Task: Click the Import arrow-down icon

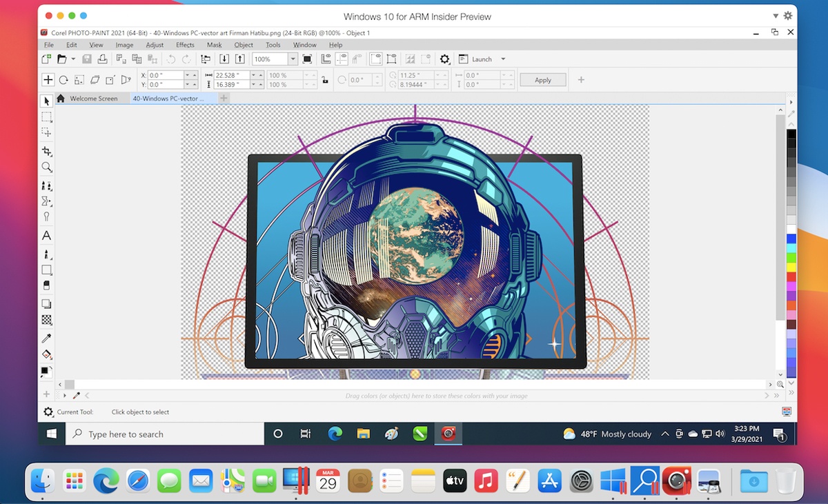Action: pyautogui.click(x=224, y=59)
